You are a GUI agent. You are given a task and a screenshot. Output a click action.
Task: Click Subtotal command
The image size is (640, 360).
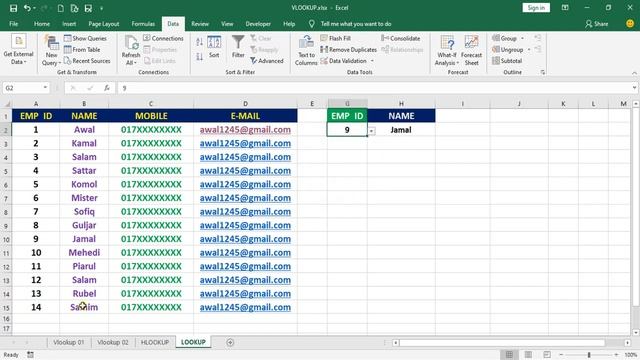click(x=507, y=61)
